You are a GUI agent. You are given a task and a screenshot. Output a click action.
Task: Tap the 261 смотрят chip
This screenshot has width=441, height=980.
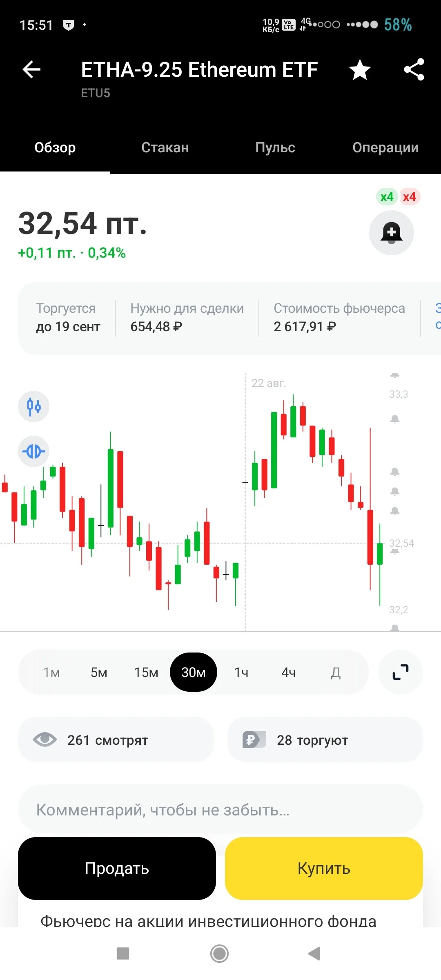(x=116, y=739)
